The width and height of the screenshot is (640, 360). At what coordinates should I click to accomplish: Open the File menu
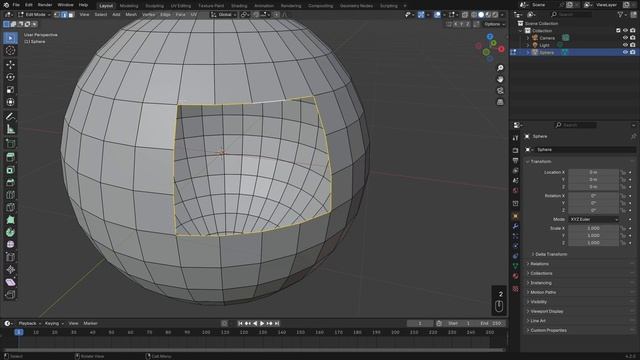pyautogui.click(x=16, y=5)
